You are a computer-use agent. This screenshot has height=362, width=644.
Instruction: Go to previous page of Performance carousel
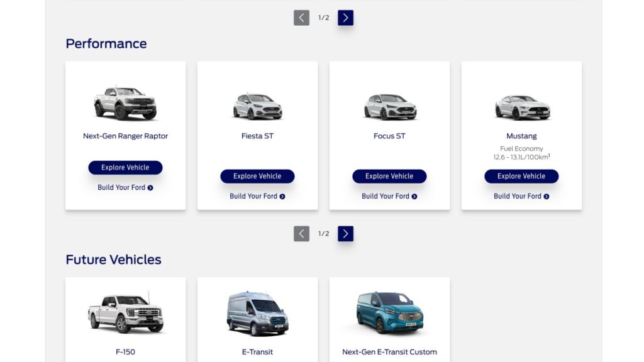[x=301, y=234]
